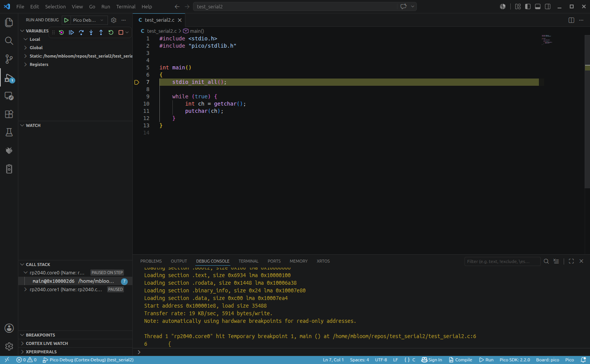Open the Pico Debug configuration dropdown
Viewport: 590px width, 364px height.
[x=88, y=20]
